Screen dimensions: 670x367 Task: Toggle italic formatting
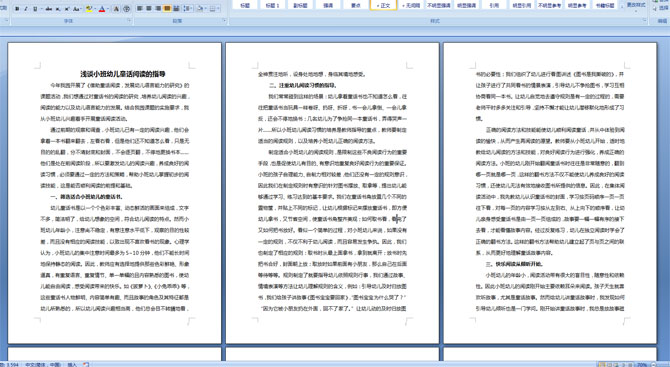click(26, 9)
